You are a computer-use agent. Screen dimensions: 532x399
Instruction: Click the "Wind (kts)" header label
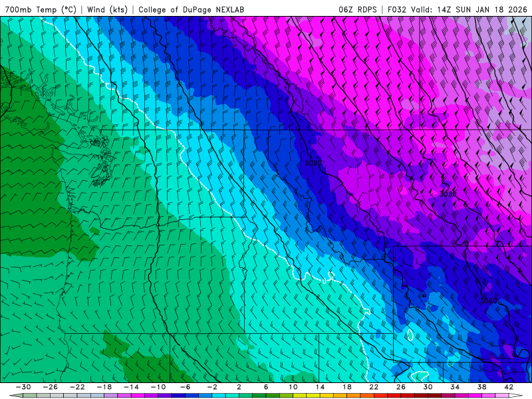point(107,9)
